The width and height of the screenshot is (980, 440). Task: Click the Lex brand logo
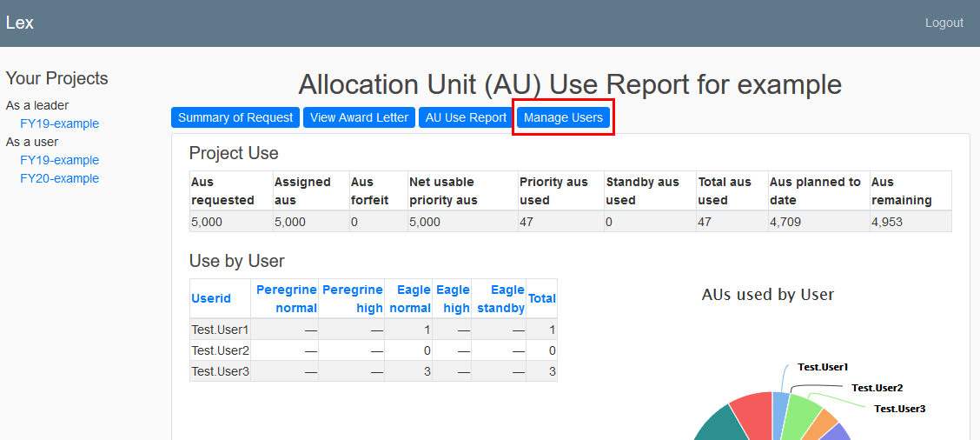tap(20, 23)
